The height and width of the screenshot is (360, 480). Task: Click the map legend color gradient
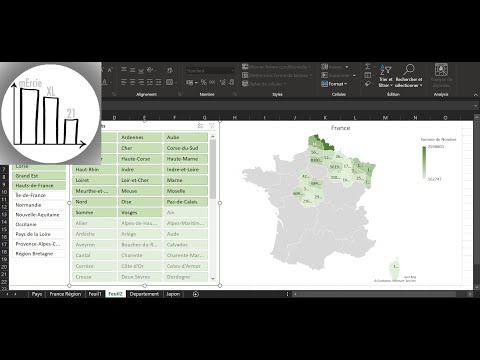tap(424, 163)
